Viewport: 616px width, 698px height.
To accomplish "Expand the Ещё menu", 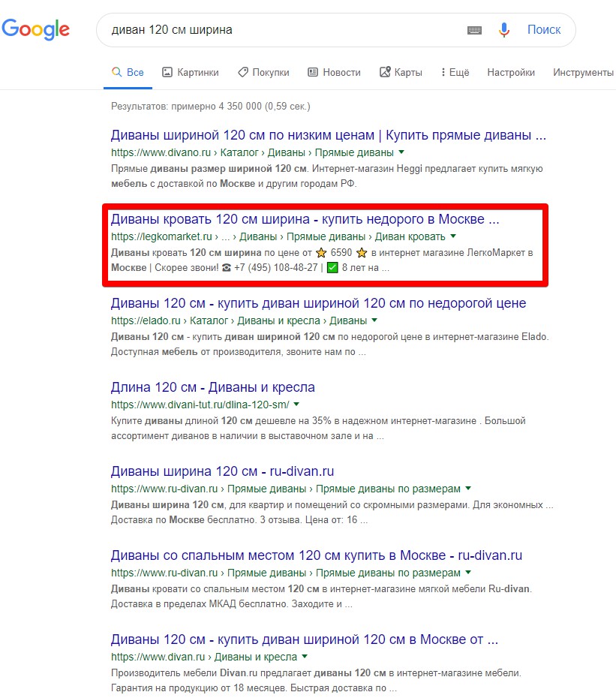I will point(455,72).
